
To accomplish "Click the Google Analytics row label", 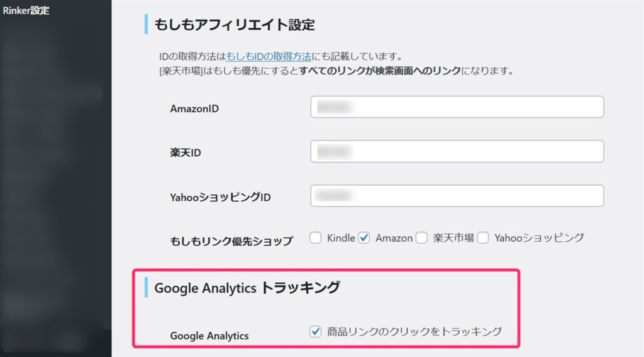I will pyautogui.click(x=209, y=336).
